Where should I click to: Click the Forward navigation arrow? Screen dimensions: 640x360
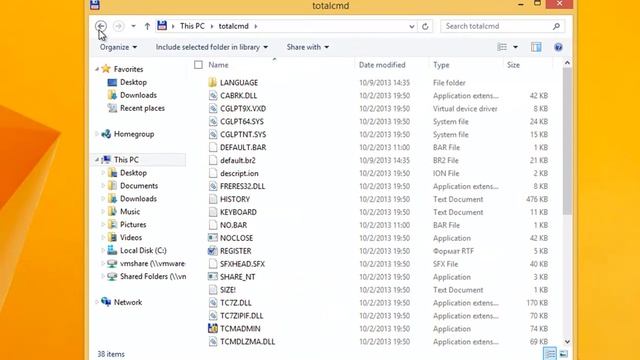pyautogui.click(x=118, y=26)
